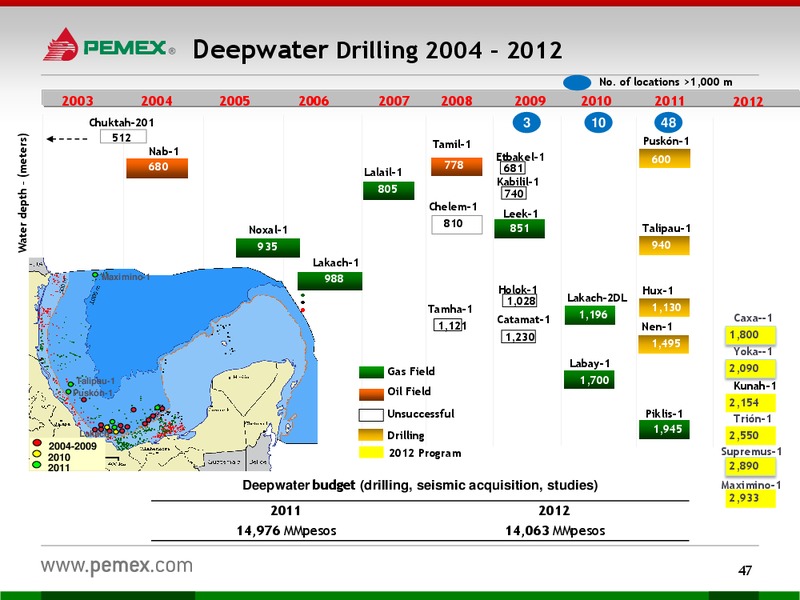Click the 2012 budget value 14,063 MMpesos

(x=555, y=531)
